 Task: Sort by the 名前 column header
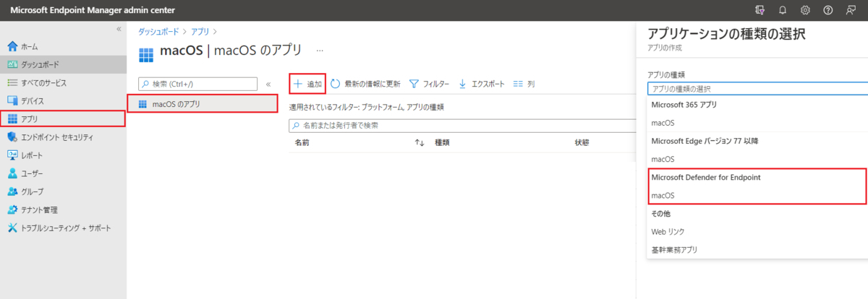click(x=302, y=142)
